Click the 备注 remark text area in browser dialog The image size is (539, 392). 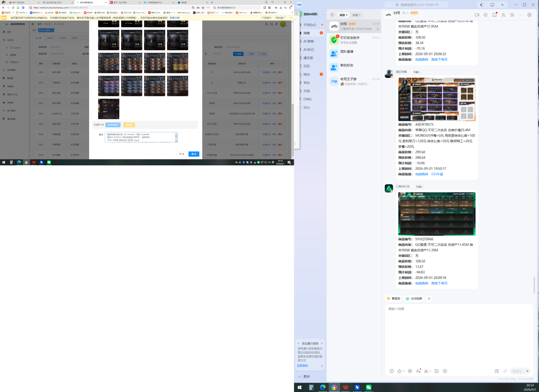141,137
